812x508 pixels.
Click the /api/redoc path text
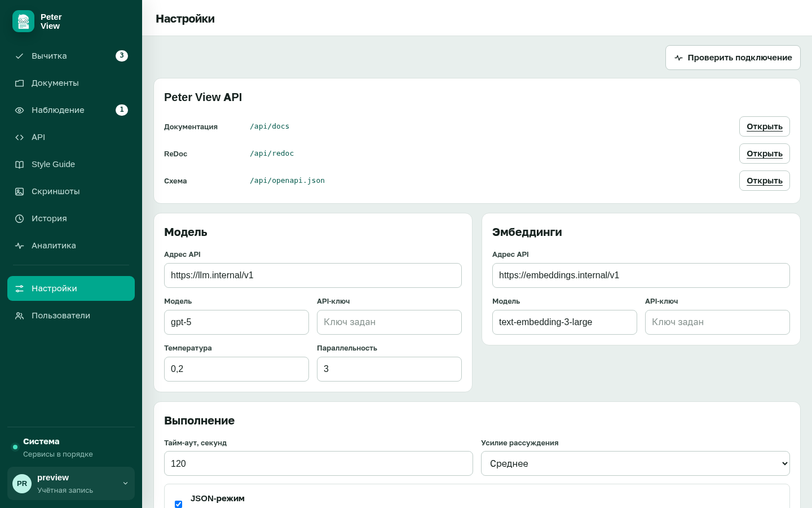pos(272,154)
